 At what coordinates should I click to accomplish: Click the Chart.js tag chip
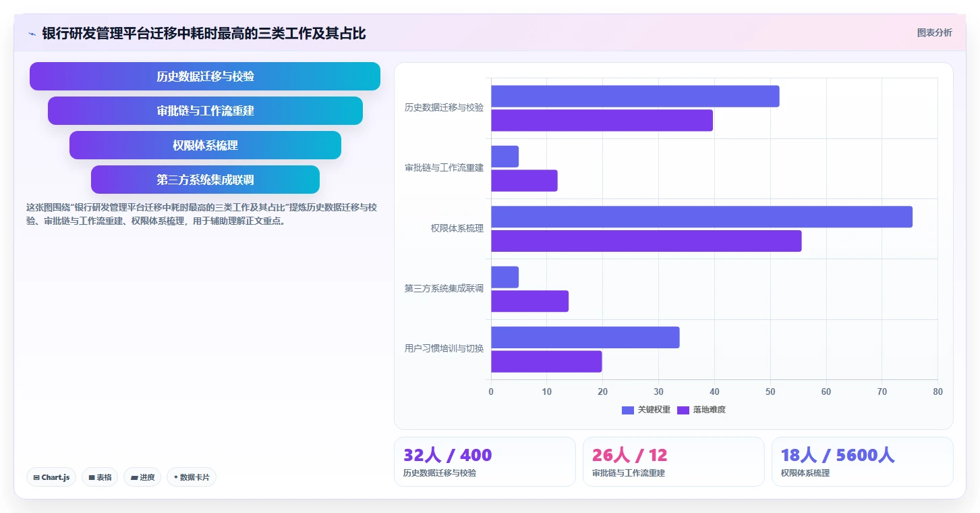click(51, 477)
